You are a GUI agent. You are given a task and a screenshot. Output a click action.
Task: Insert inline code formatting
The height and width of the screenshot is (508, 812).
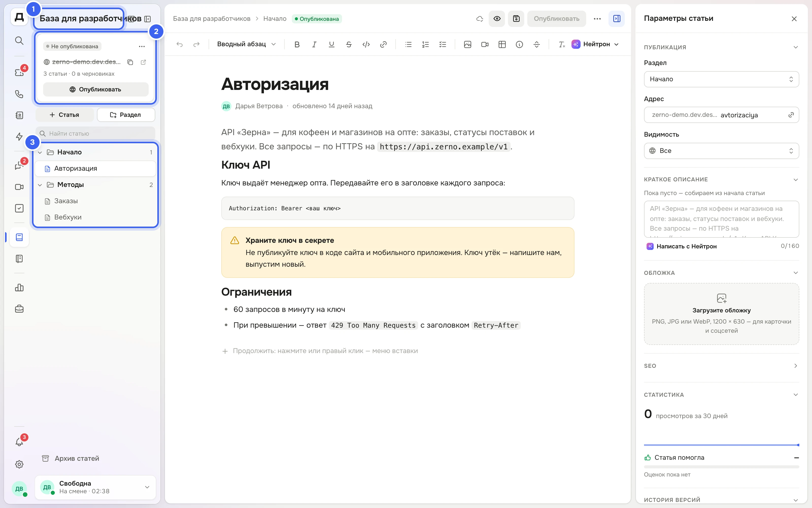pyautogui.click(x=366, y=44)
